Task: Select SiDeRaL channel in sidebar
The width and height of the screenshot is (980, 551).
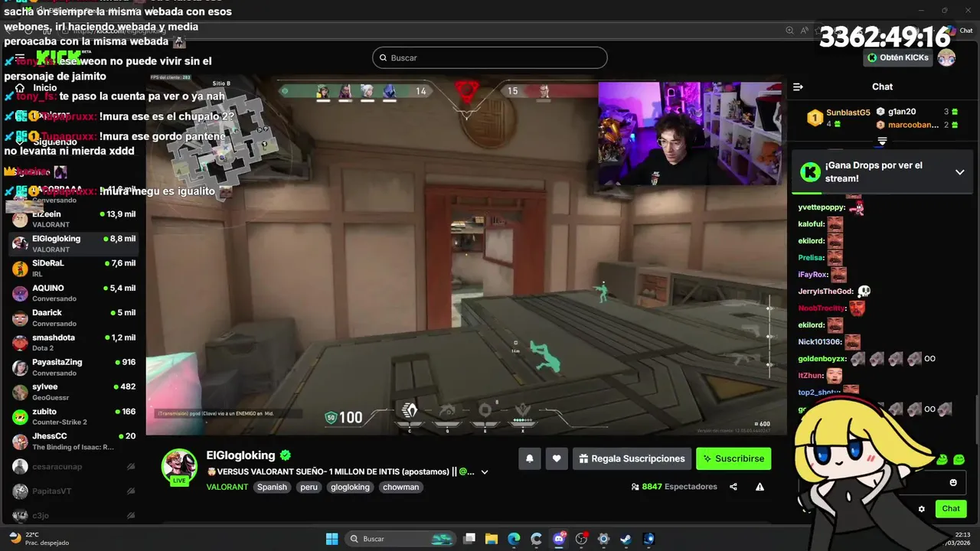Action: pos(73,268)
